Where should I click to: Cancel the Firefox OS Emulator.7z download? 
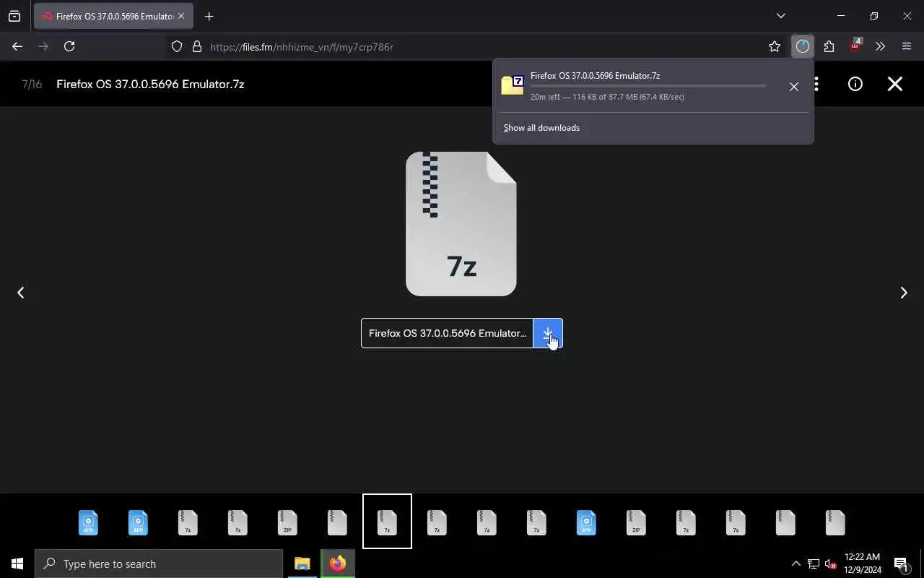pos(793,86)
